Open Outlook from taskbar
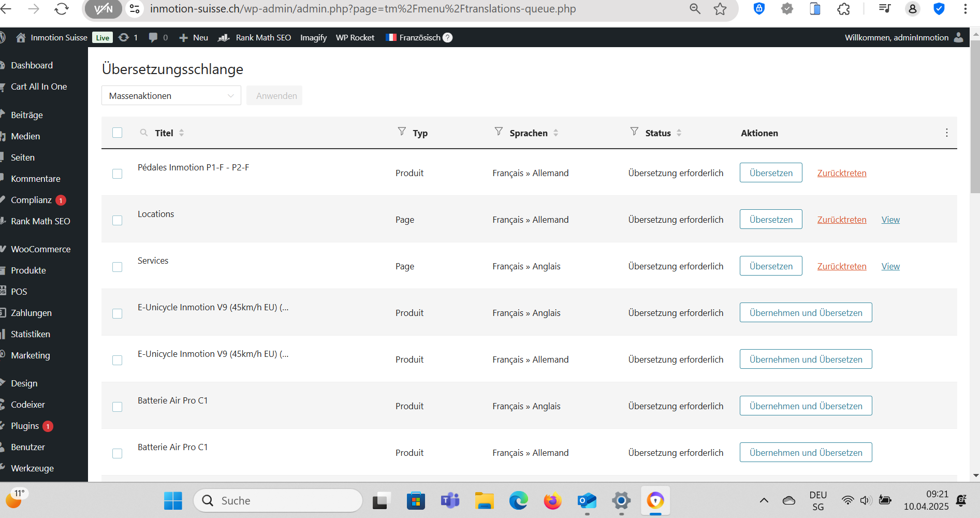 tap(587, 500)
